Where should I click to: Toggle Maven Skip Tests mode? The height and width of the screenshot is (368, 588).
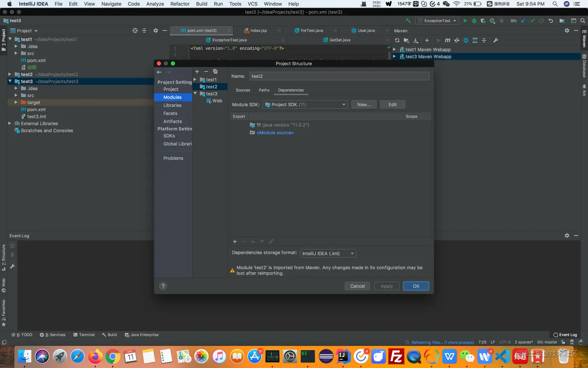click(x=465, y=40)
